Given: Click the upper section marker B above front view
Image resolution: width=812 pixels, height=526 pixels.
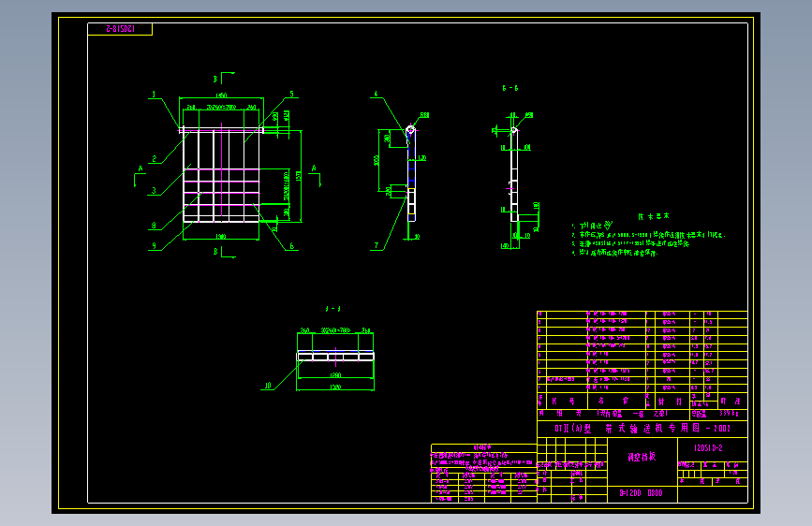Looking at the screenshot, I should [216, 80].
